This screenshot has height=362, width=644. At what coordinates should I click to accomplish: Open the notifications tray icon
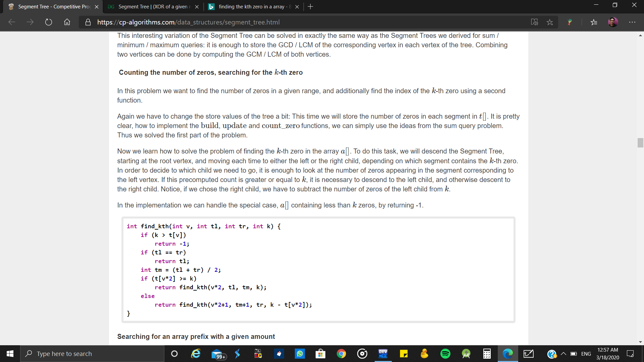pyautogui.click(x=630, y=354)
